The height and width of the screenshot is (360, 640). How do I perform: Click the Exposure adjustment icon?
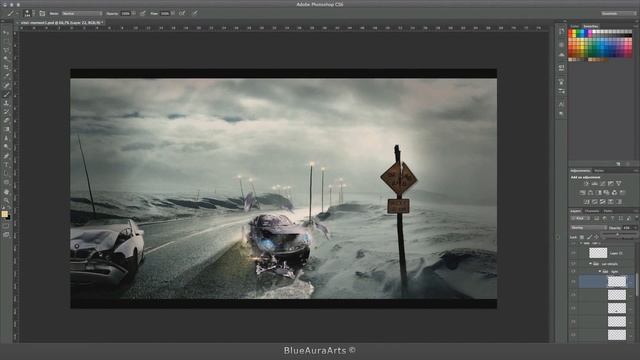coord(611,184)
